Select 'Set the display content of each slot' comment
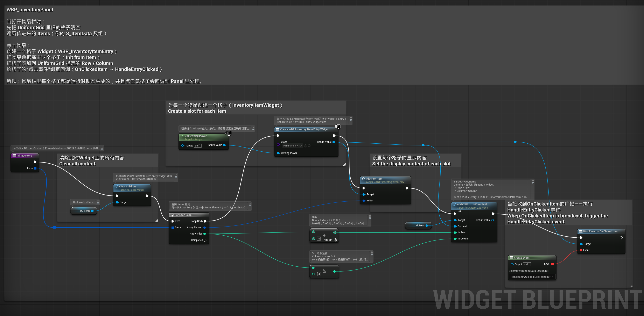644x316 pixels. point(411,164)
